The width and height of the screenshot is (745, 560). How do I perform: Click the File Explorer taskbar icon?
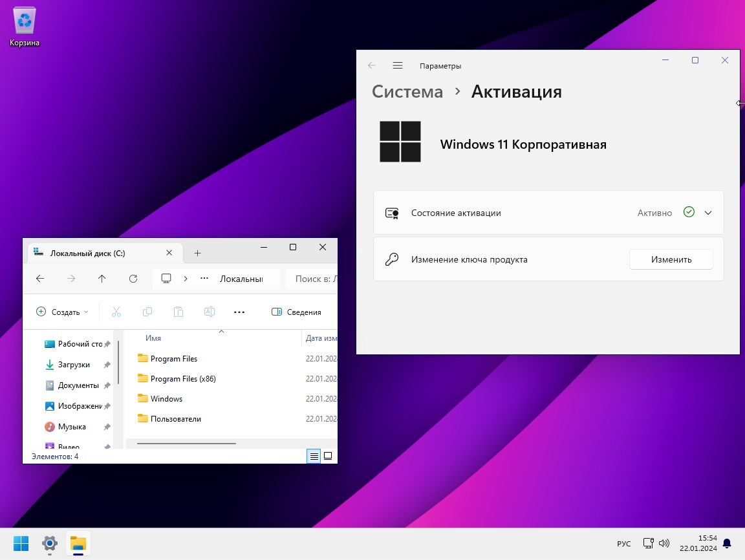[78, 543]
